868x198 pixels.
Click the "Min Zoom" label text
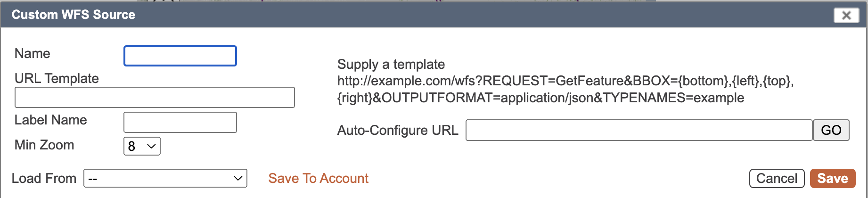pos(44,145)
